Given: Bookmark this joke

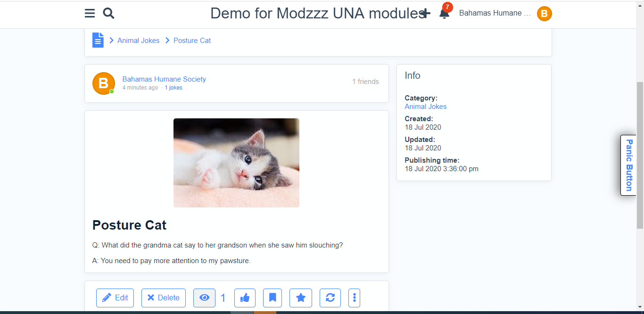Looking at the screenshot, I should (x=272, y=298).
